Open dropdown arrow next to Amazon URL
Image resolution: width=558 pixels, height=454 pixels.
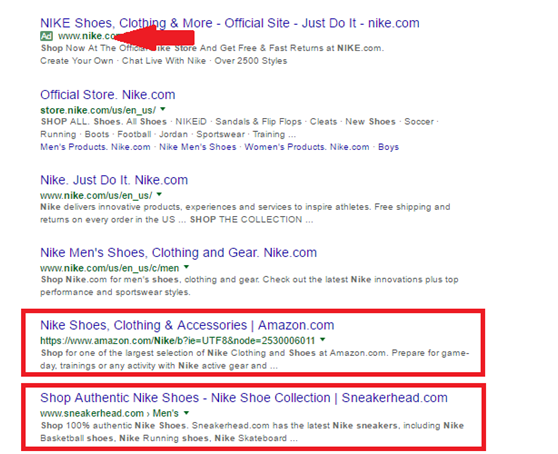coord(322,339)
